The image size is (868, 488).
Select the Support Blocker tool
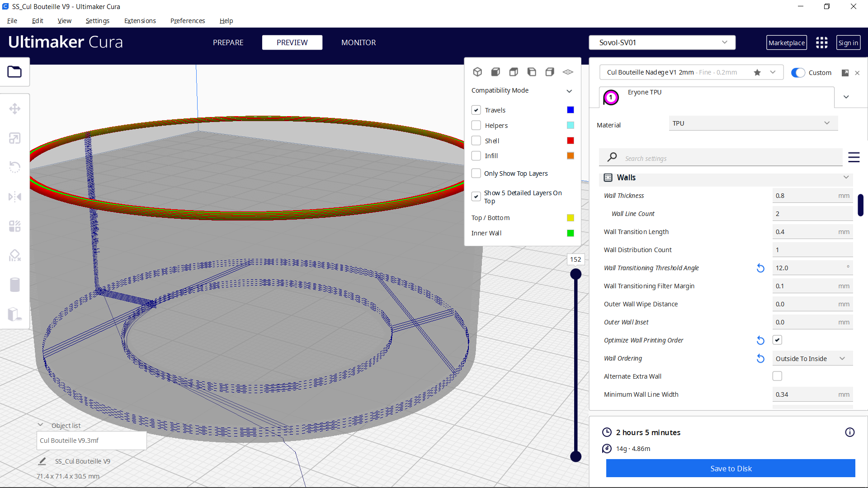[15, 255]
